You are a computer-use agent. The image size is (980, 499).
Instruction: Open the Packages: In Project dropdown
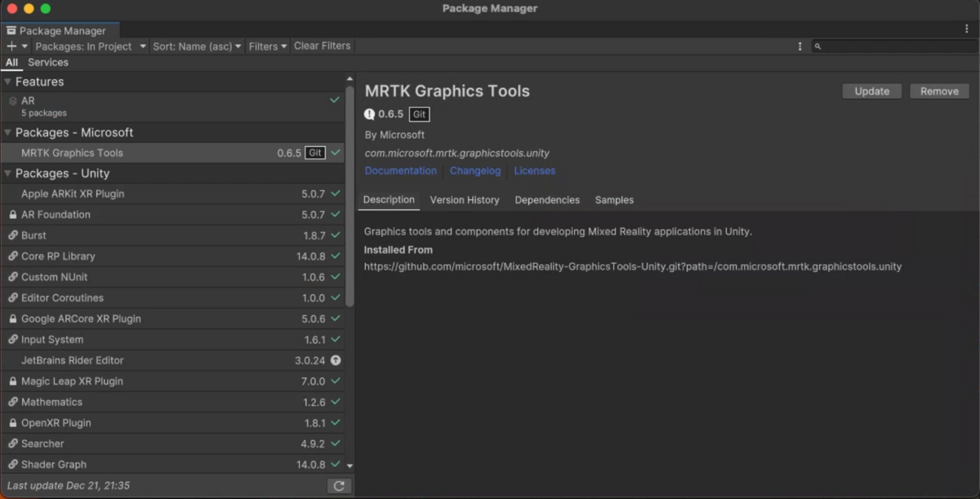tap(90, 47)
